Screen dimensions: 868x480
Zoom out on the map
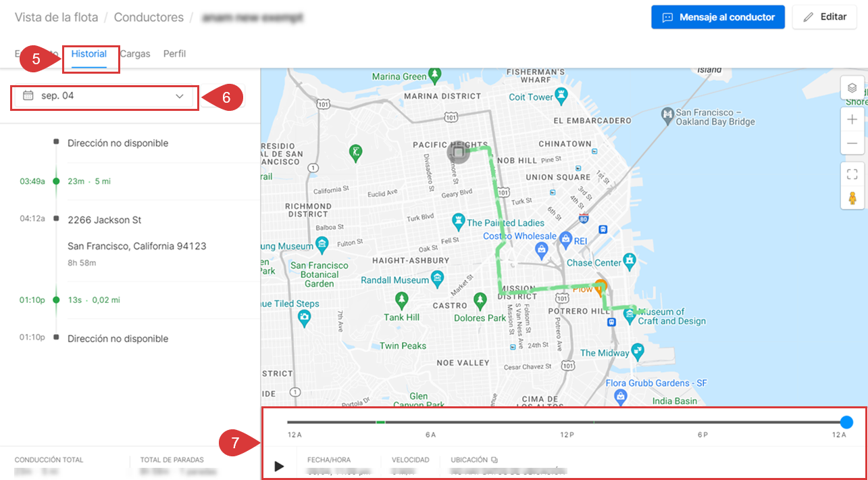point(852,143)
